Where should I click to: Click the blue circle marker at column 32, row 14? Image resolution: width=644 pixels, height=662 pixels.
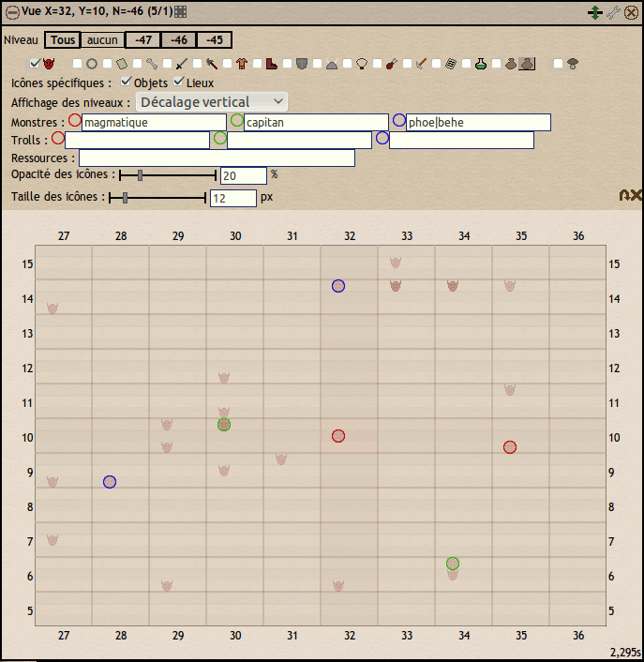[x=338, y=286]
